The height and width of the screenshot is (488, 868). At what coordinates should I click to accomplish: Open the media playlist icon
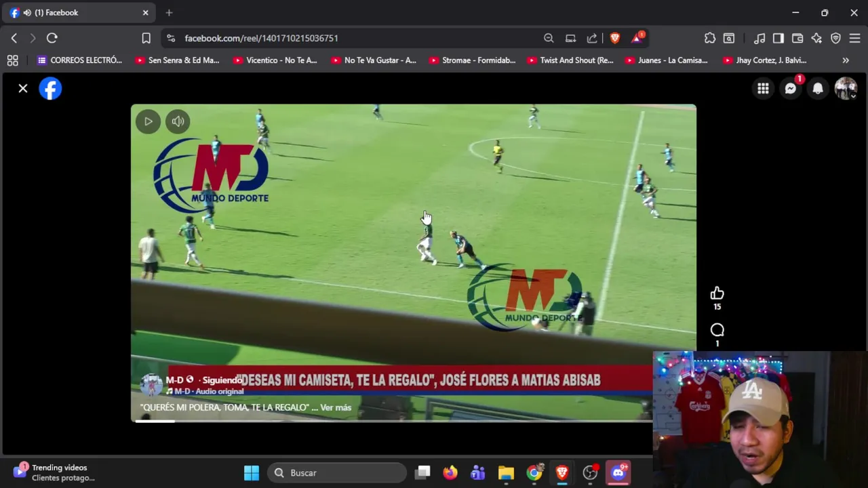(759, 38)
